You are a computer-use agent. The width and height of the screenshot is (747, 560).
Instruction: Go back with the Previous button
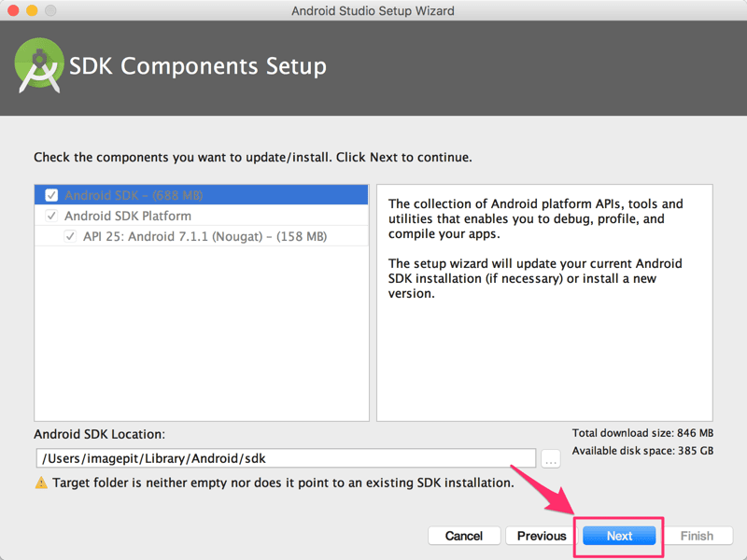[542, 536]
